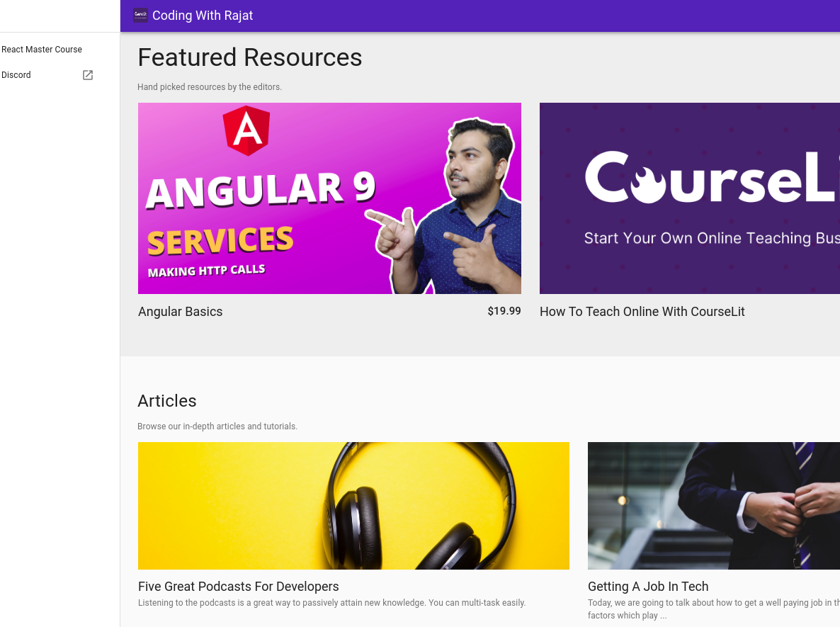
Task: Click the external link icon beside Discord
Action: tap(88, 75)
